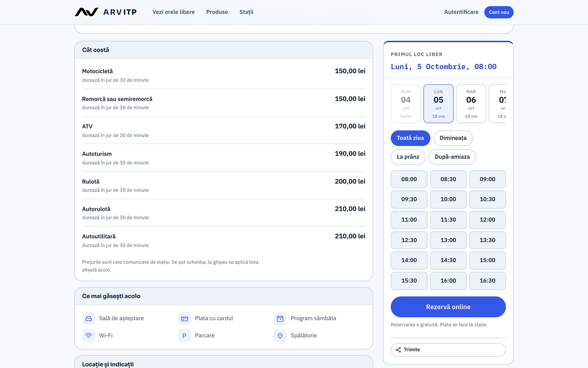Image resolution: width=588 pixels, height=368 pixels.
Task: Open the Produse menu item
Action: pyautogui.click(x=217, y=12)
